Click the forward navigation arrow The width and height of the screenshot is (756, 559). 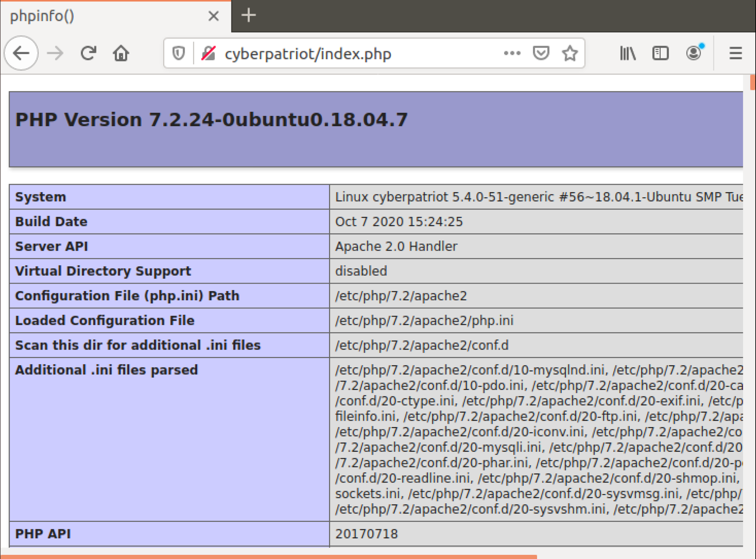[x=55, y=53]
